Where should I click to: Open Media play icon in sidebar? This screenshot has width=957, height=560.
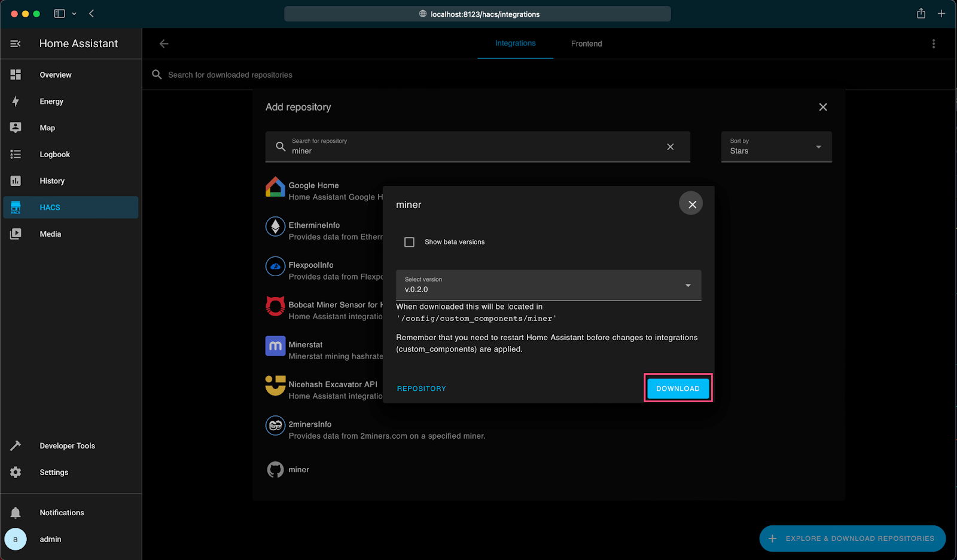click(x=16, y=234)
